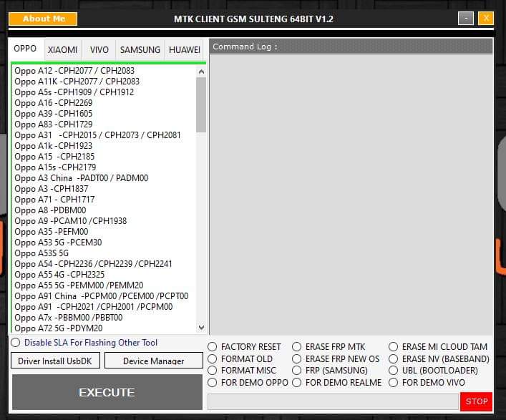Close the MTK Client window
Screen dimensions: 506x420
[x=486, y=18]
